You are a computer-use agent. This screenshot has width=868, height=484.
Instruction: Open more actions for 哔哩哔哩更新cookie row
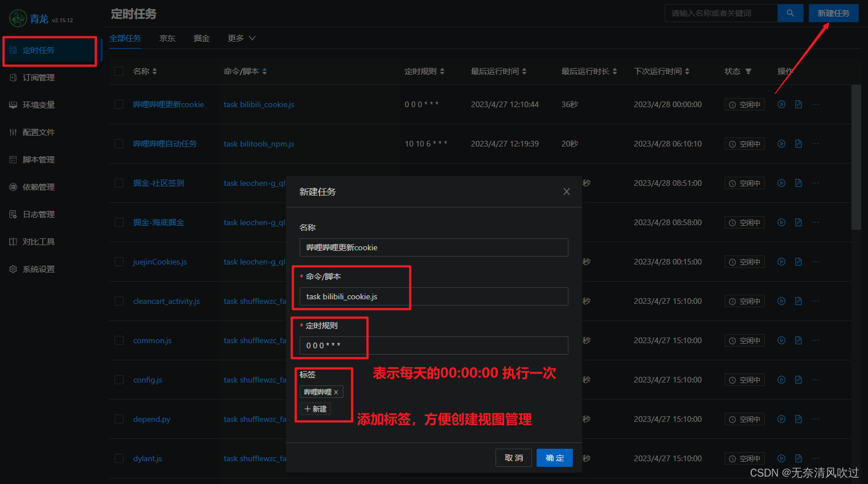pos(816,104)
